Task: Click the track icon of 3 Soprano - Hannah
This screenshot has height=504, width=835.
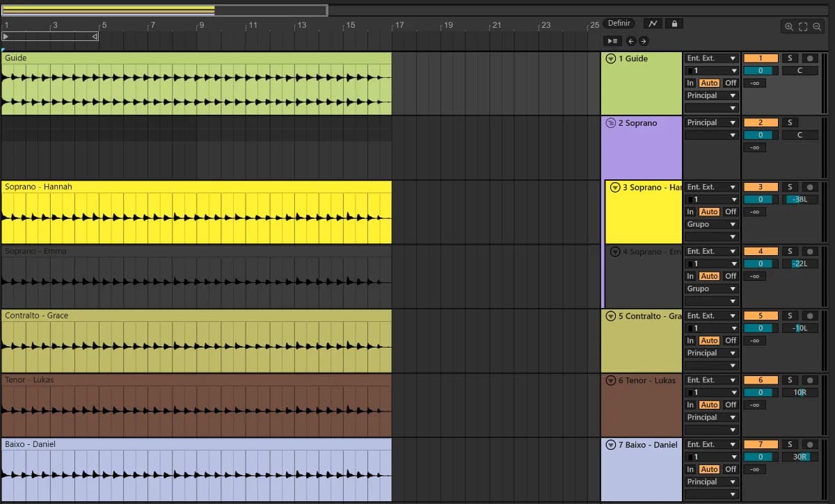Action: coord(615,188)
